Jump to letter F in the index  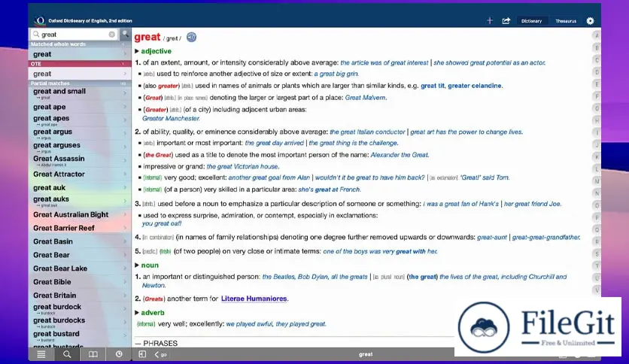coord(597,96)
